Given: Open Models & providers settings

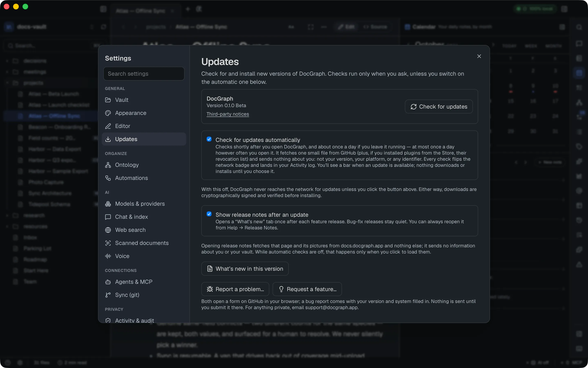Looking at the screenshot, I should tap(144, 204).
